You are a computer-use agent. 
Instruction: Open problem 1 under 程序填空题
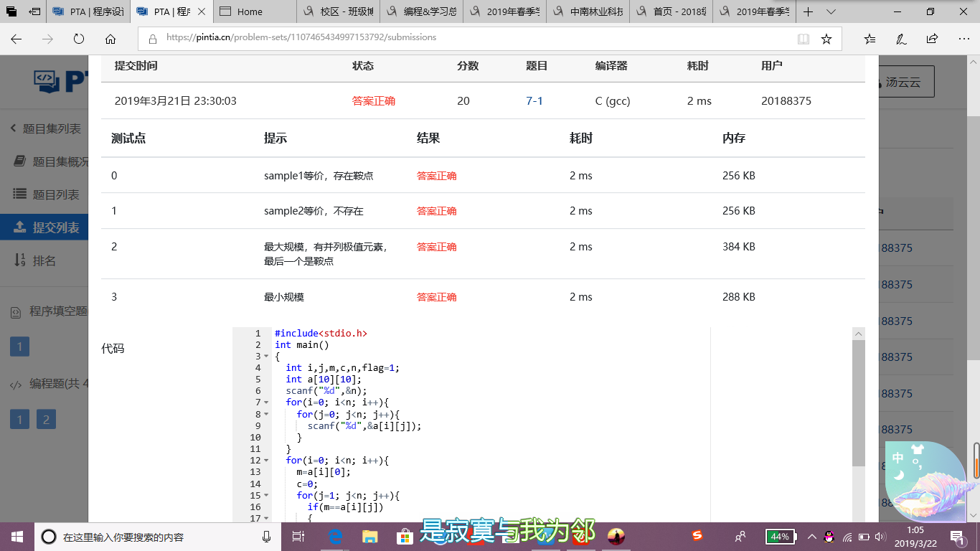click(19, 347)
